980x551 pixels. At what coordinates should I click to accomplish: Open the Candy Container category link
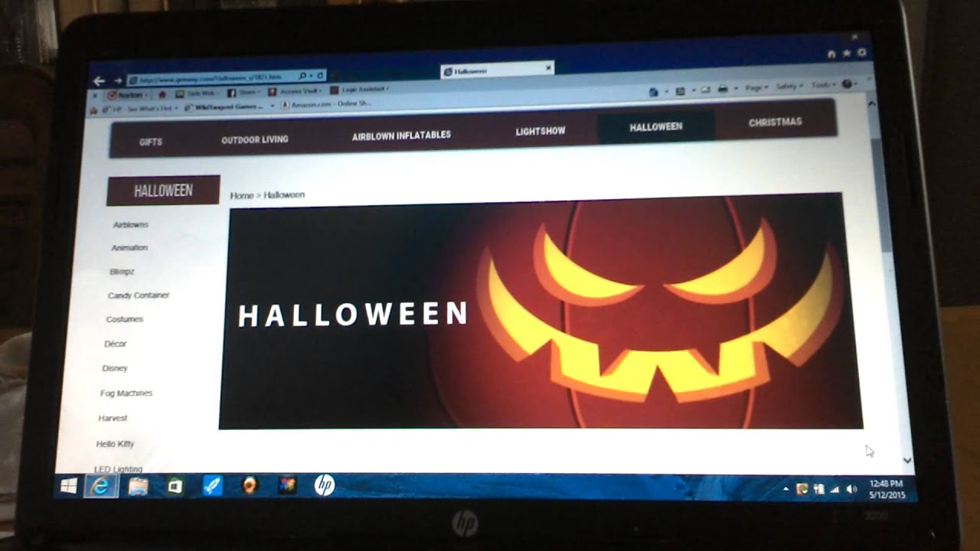[139, 295]
